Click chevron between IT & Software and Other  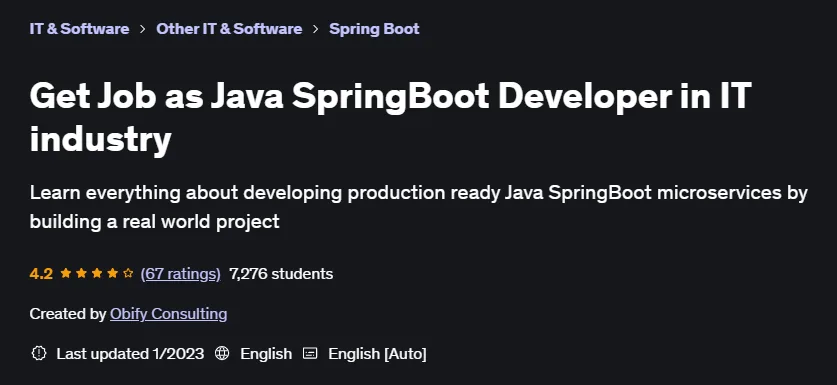(x=143, y=29)
